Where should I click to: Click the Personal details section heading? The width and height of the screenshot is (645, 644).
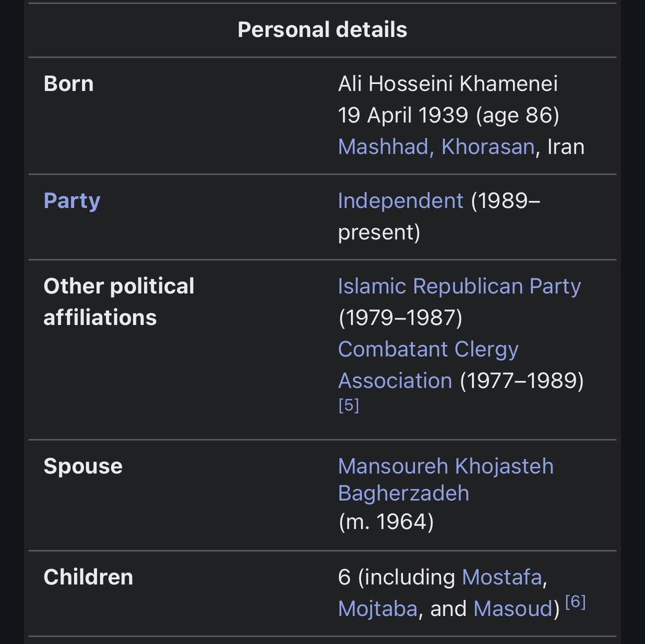(322, 30)
